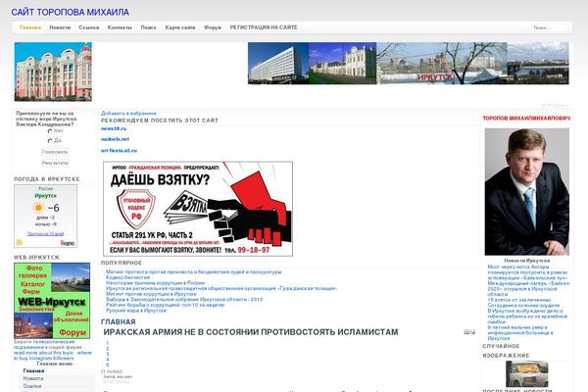Click the search input field in the top bar
588x392 pixels.
pos(550,27)
